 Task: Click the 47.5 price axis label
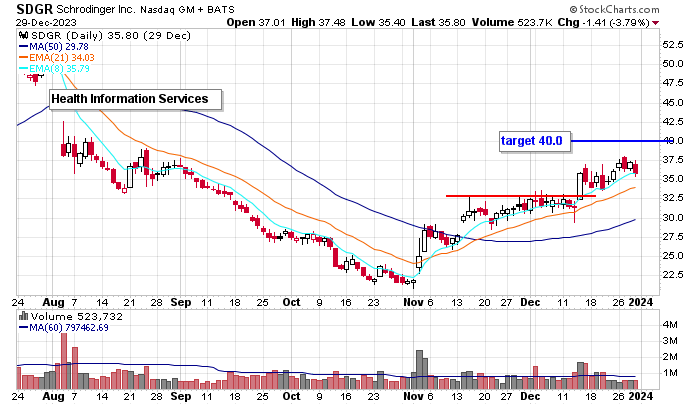[x=673, y=83]
